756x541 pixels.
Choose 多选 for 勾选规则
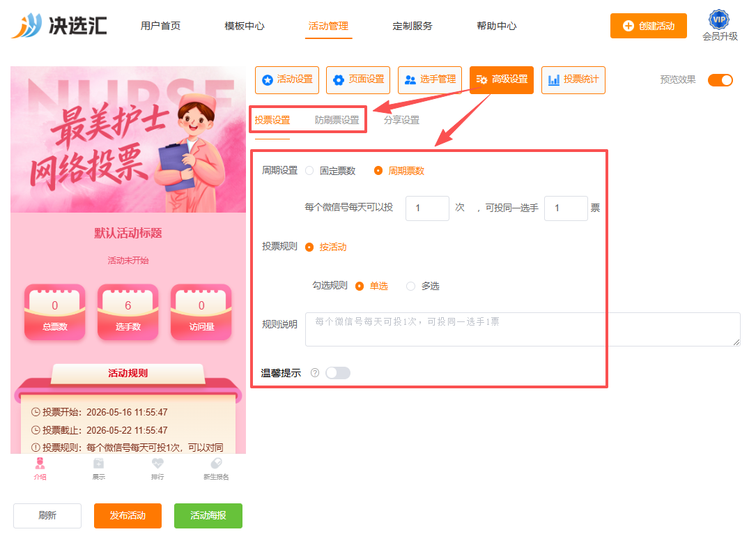pos(423,286)
